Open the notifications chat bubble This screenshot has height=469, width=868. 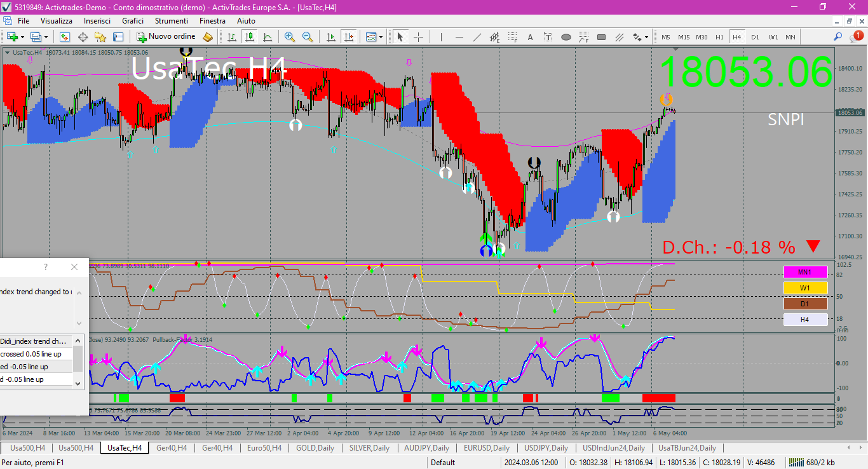(x=857, y=37)
